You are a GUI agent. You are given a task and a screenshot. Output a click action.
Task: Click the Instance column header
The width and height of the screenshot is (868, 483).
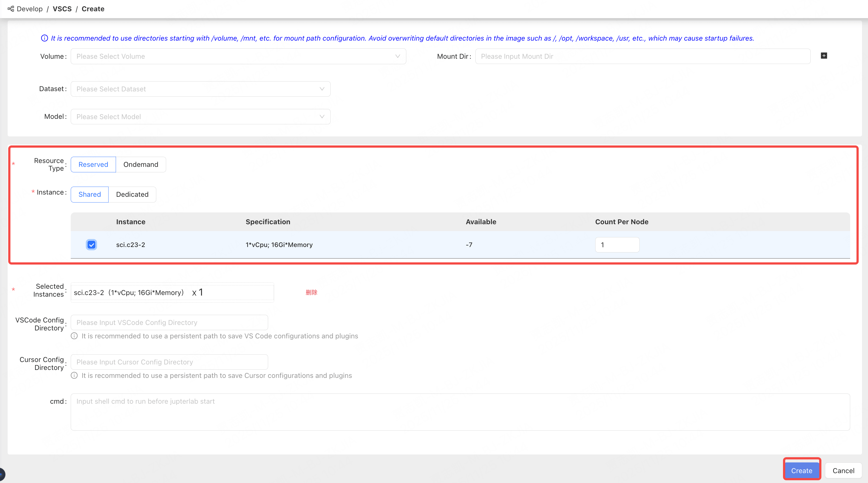pos(131,222)
